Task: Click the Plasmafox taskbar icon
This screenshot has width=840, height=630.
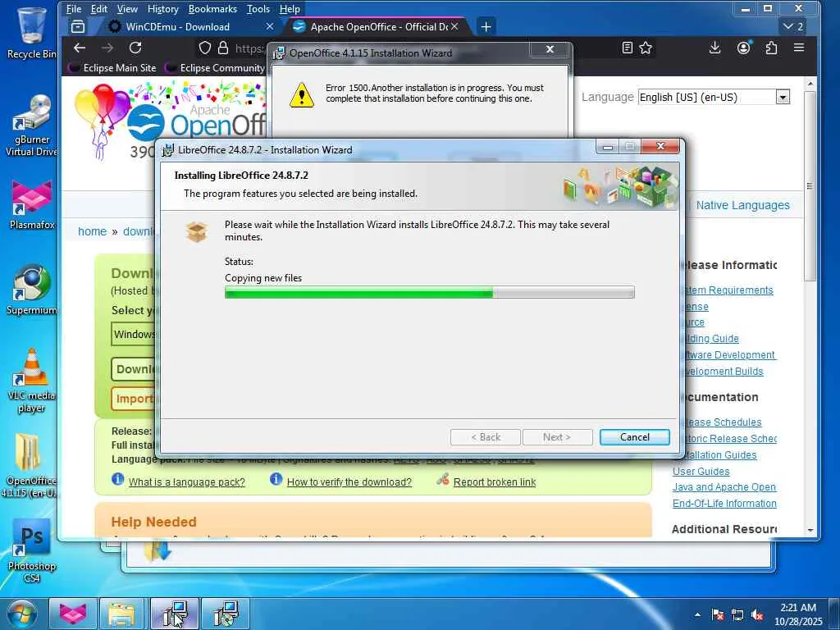Action: click(72, 614)
